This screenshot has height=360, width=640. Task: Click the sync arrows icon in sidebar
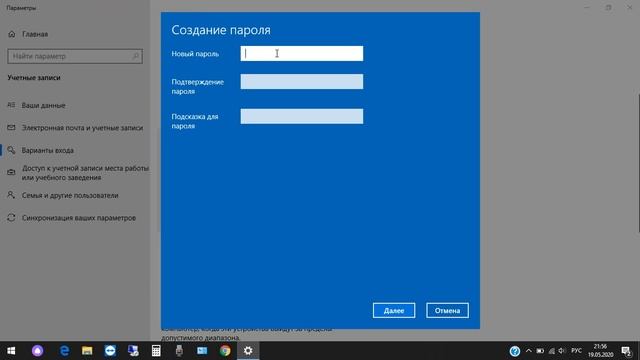[11, 218]
